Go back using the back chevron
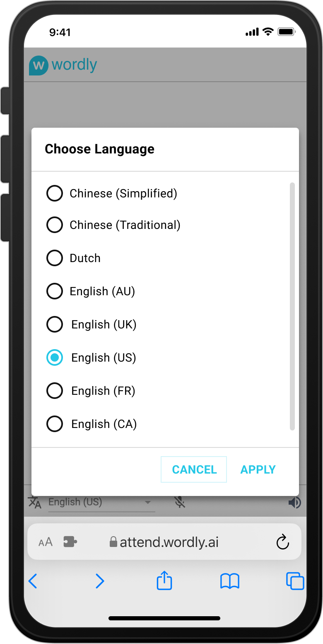 33,581
